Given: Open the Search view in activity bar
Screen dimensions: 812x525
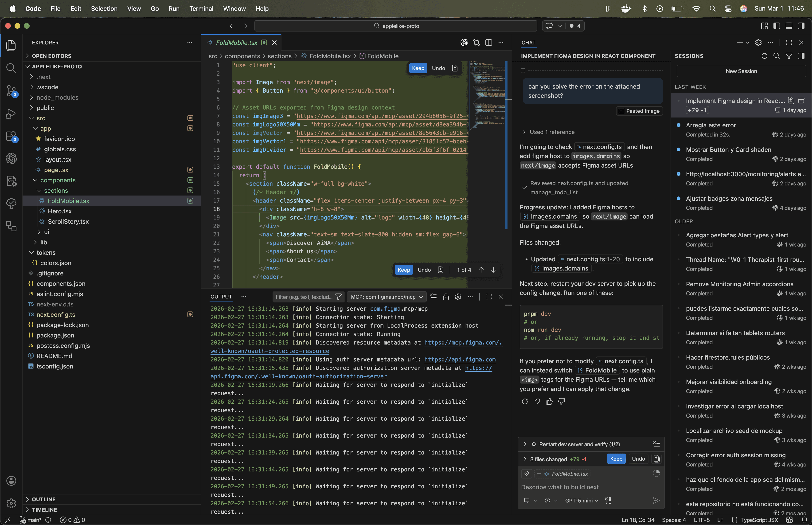Looking at the screenshot, I should 11,68.
